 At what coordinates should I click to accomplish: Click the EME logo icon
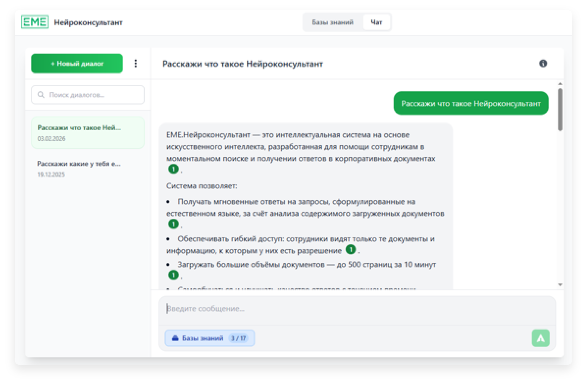point(35,22)
